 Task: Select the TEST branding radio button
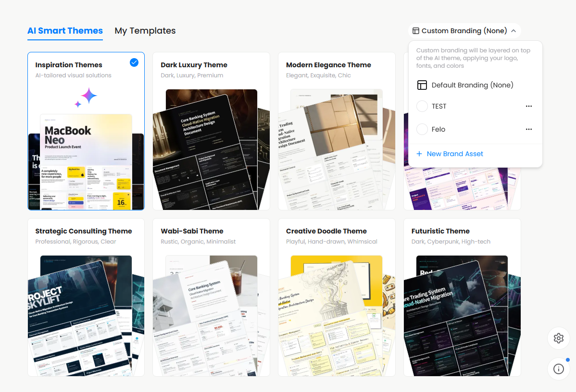click(422, 106)
